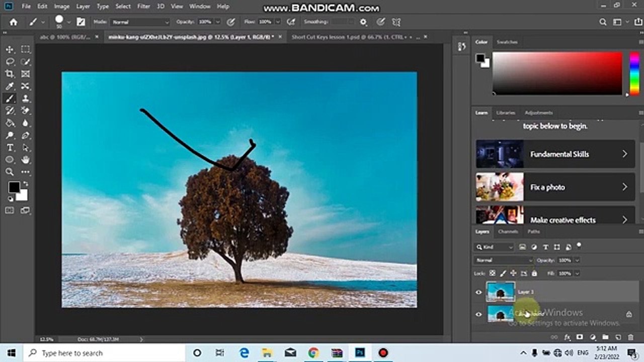
Task: Open the Select menu
Action: tap(123, 7)
